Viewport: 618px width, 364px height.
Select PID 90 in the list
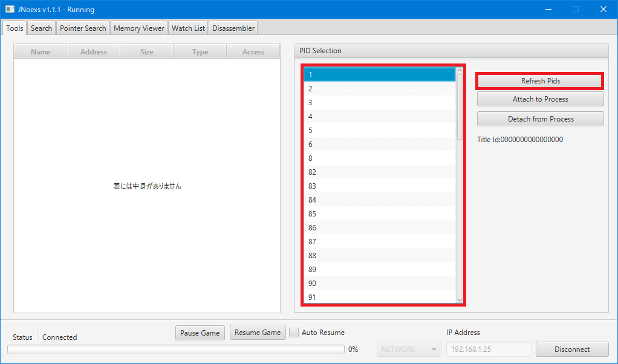pos(380,284)
